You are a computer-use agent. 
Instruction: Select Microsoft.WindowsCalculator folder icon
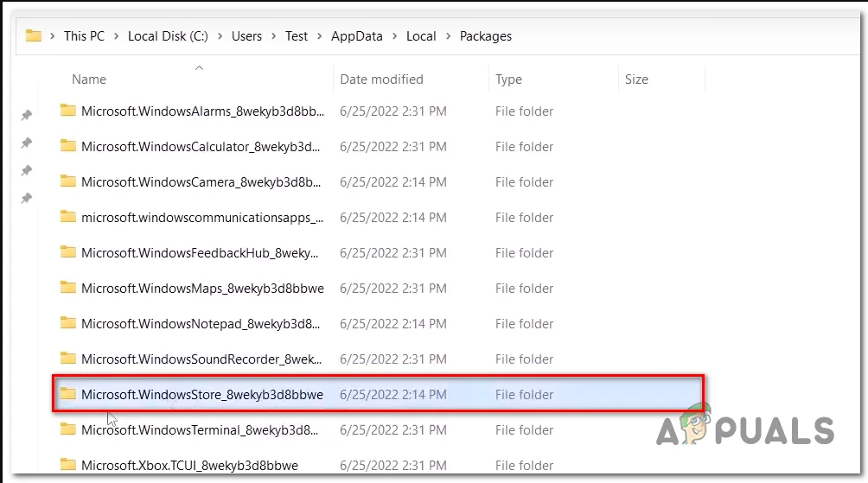click(68, 145)
